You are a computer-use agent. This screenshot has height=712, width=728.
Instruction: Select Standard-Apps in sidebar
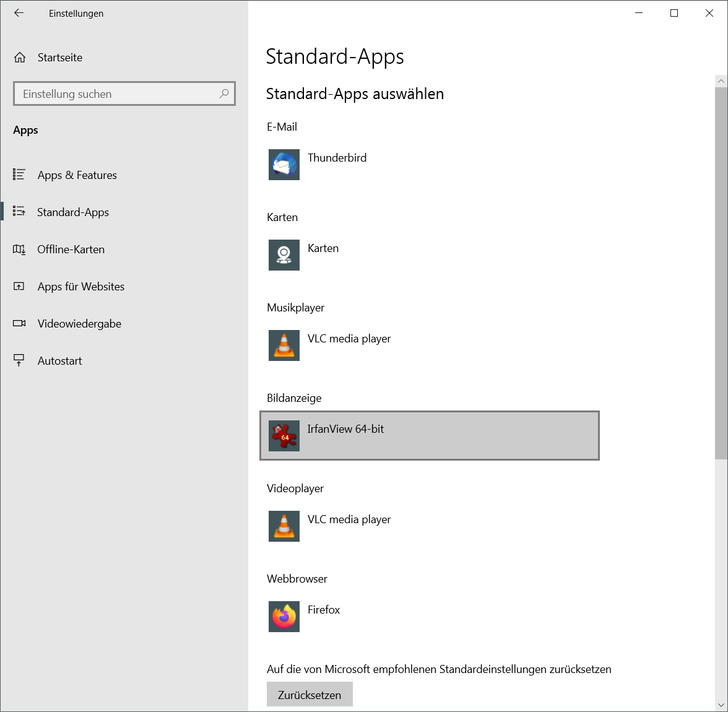tap(73, 212)
